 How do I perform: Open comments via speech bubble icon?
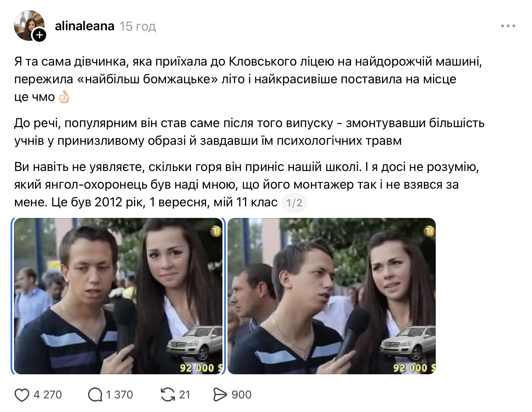(x=95, y=395)
